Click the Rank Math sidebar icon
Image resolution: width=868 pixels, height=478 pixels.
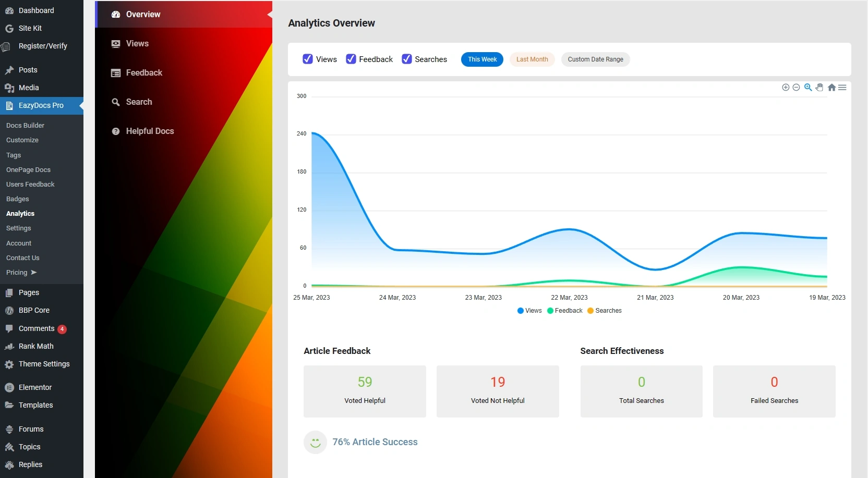click(9, 346)
